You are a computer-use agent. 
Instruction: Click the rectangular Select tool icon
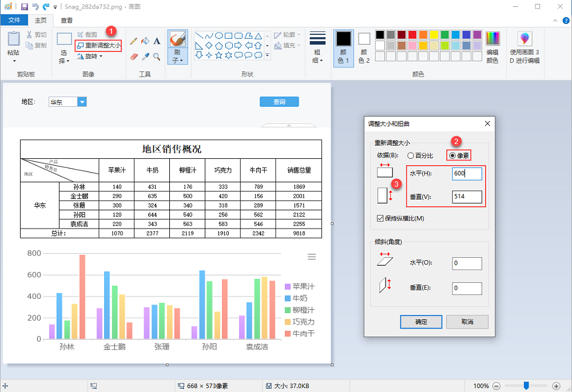tap(64, 39)
